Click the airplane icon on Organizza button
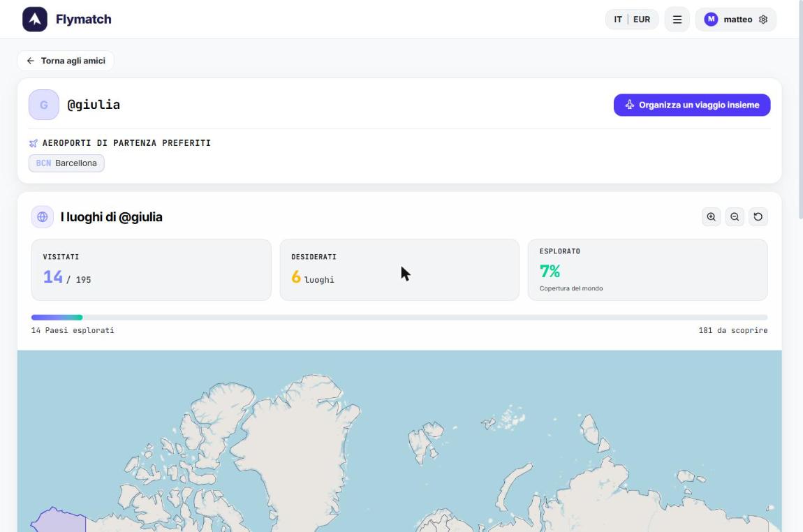The image size is (803, 532). pos(629,105)
